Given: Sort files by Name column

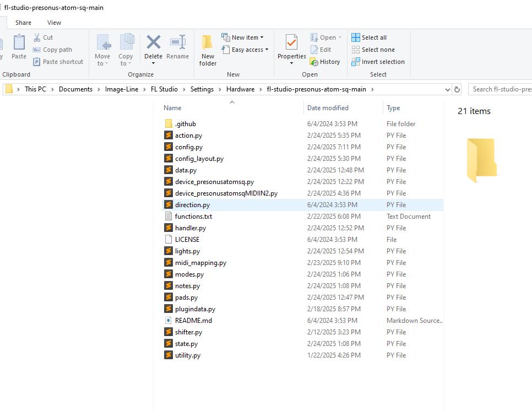Looking at the screenshot, I should (172, 108).
